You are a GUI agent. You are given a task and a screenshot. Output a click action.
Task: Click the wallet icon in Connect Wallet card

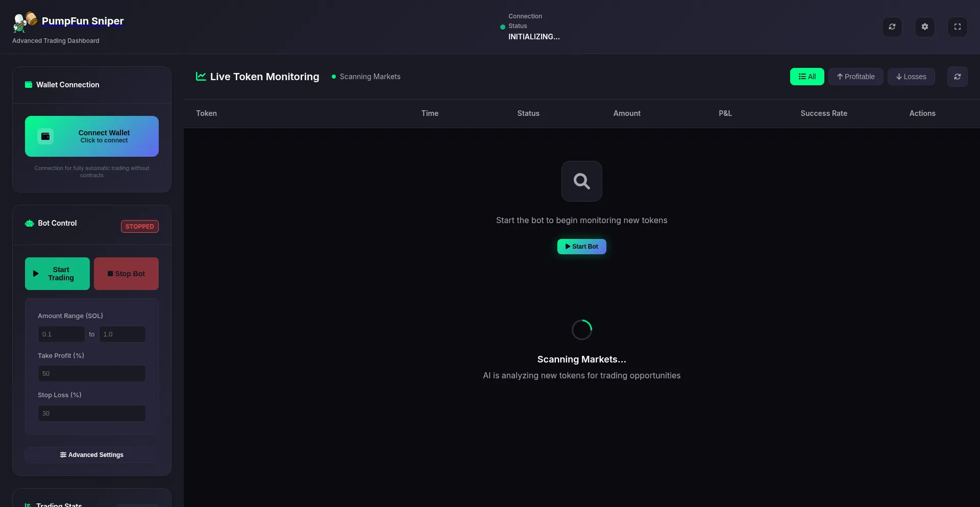pos(45,136)
